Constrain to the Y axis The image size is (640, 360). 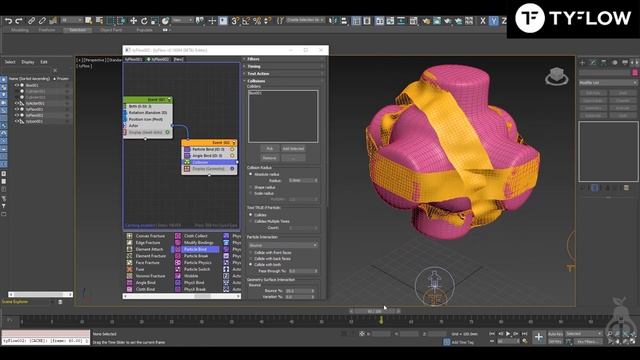(x=493, y=20)
